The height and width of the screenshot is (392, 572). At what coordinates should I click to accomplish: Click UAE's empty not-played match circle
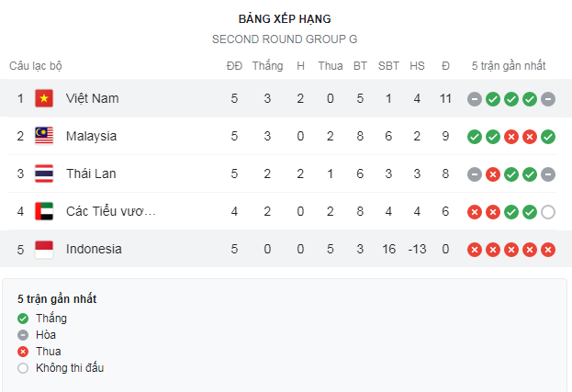click(x=548, y=211)
